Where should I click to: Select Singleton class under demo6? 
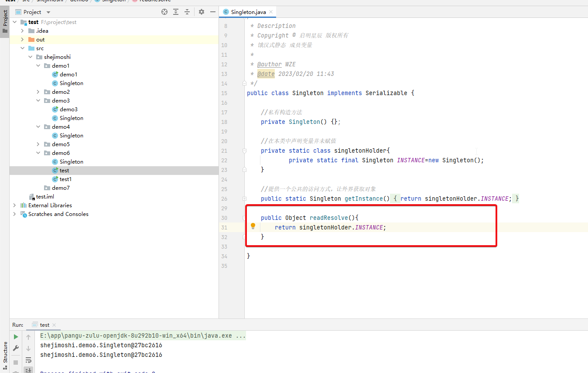(x=72, y=162)
